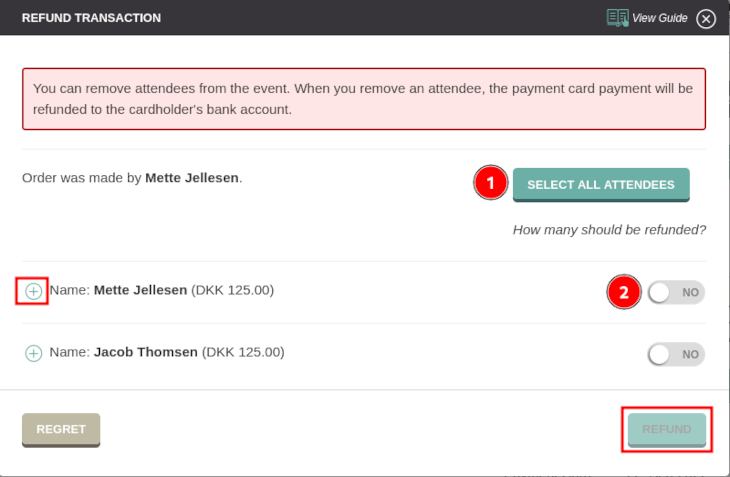Toggle refund switch for Mette Jellesen
Screen dimensions: 730x477
coord(676,292)
